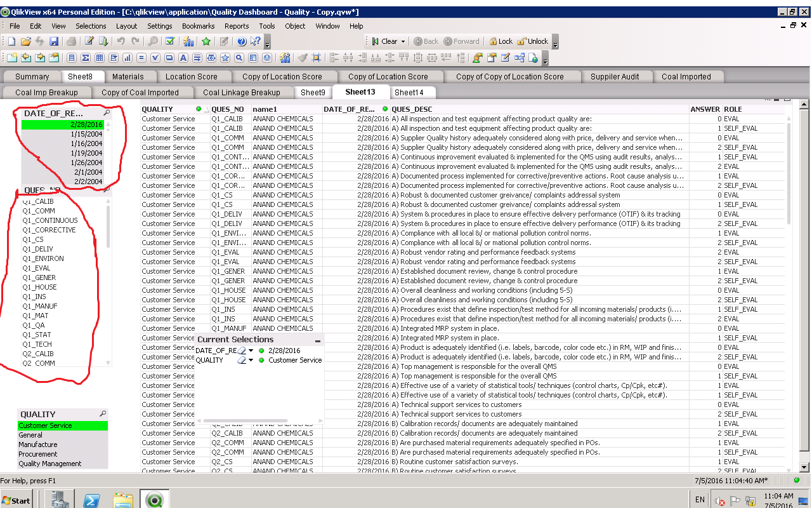Expand navigation toolbar overflow options
The image size is (812, 508).
pyautogui.click(x=556, y=42)
